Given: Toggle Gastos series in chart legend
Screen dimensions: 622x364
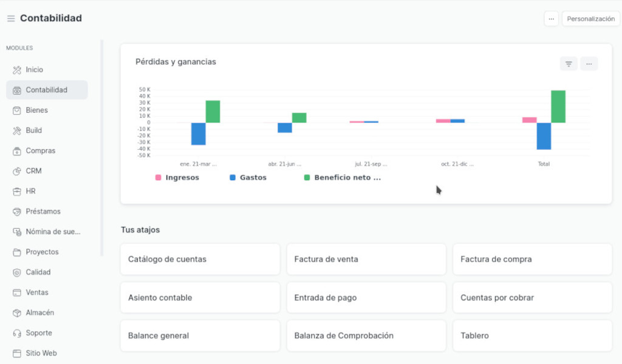Looking at the screenshot, I should tap(248, 178).
